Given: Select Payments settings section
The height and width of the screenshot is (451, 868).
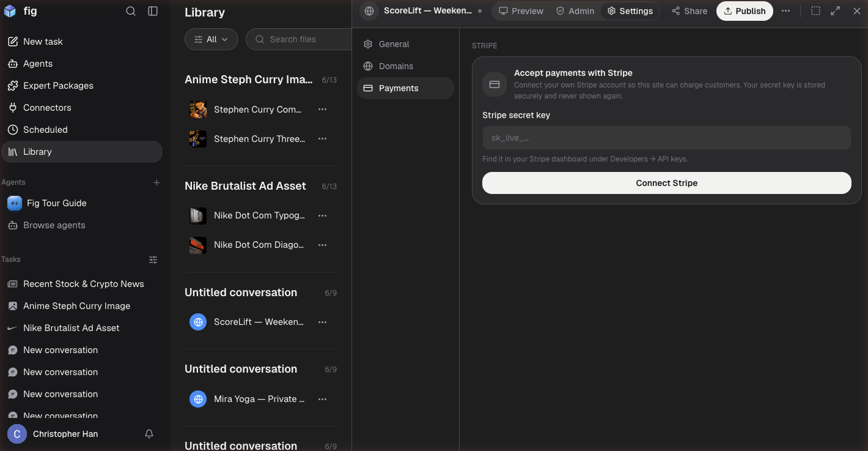Looking at the screenshot, I should [405, 88].
